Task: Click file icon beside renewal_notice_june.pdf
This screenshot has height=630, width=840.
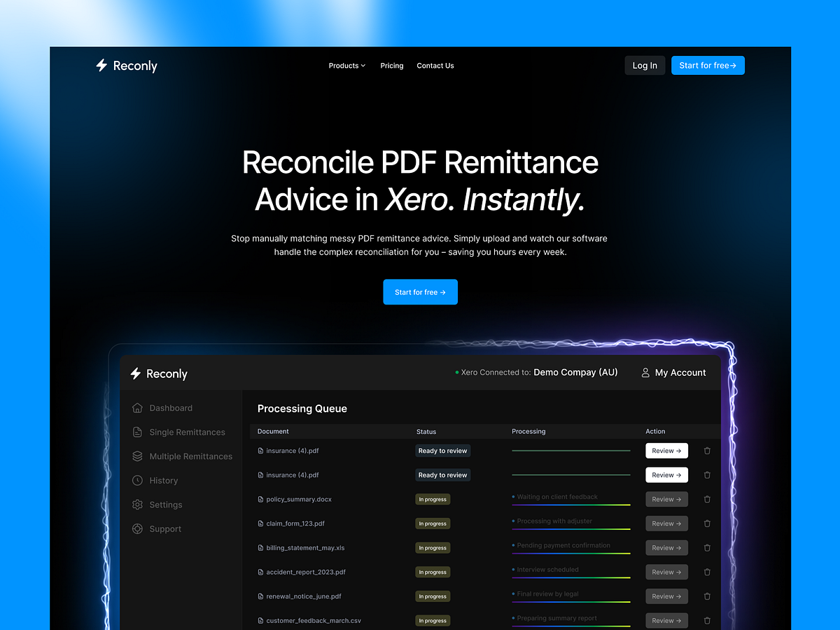Action: pyautogui.click(x=261, y=596)
